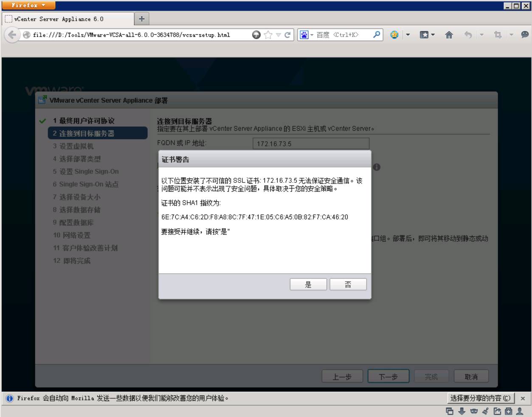Click the 上一步 button
The width and height of the screenshot is (532, 417).
342,376
